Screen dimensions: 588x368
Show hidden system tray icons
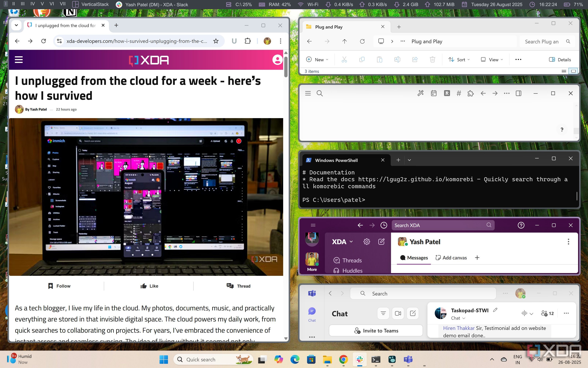tap(492, 360)
